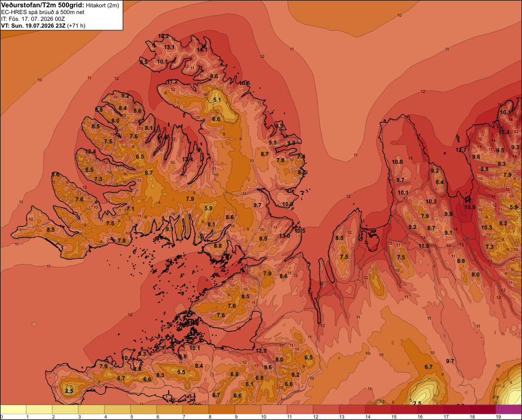Click the 10.2 temperature value

(163, 37)
